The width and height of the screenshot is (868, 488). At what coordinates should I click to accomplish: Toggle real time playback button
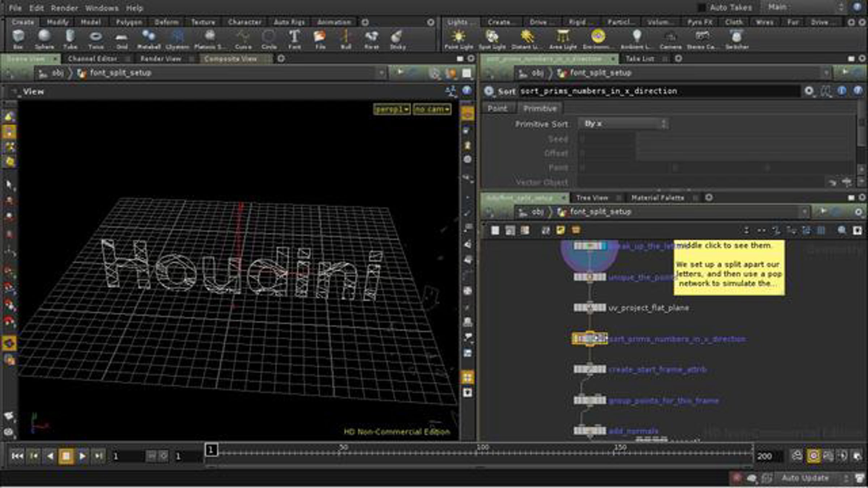813,456
